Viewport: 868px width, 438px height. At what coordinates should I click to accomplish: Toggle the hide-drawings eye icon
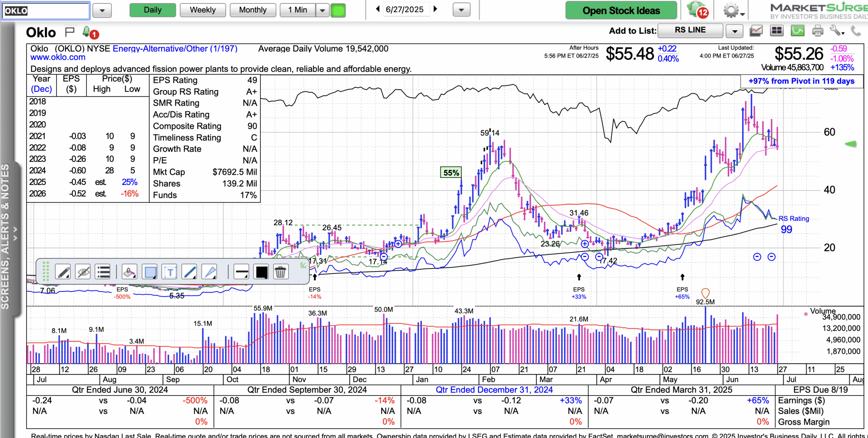pos(83,272)
